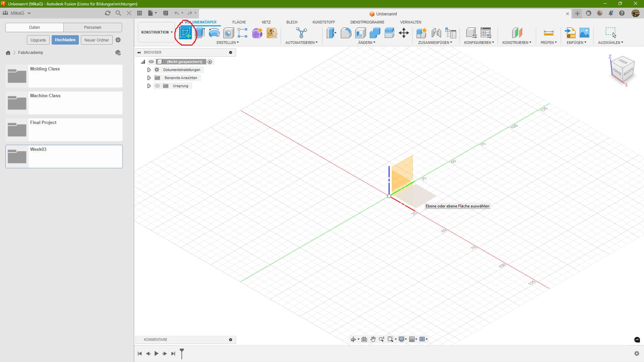Click the Browser panel options dot
Screen dimensions: 644x362
click(230, 53)
